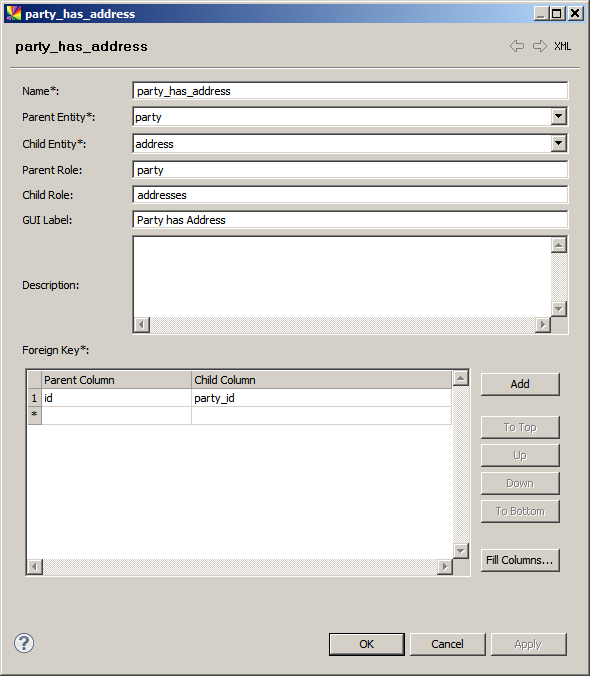Maximize the party_has_address window
The height and width of the screenshot is (676, 590).
coord(556,13)
